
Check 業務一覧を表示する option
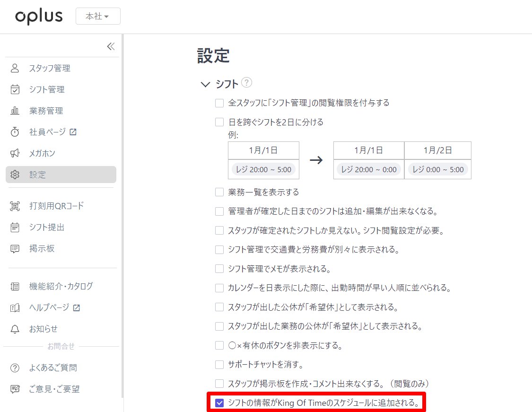pyautogui.click(x=219, y=193)
